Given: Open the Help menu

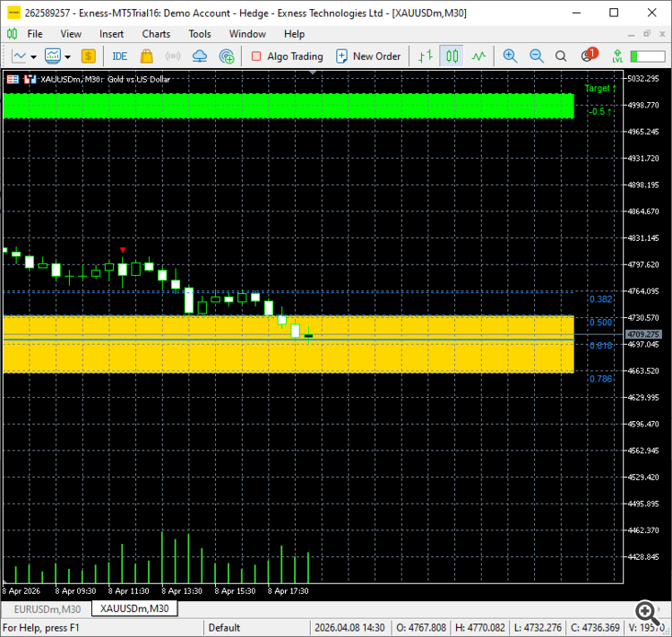Looking at the screenshot, I should [294, 34].
